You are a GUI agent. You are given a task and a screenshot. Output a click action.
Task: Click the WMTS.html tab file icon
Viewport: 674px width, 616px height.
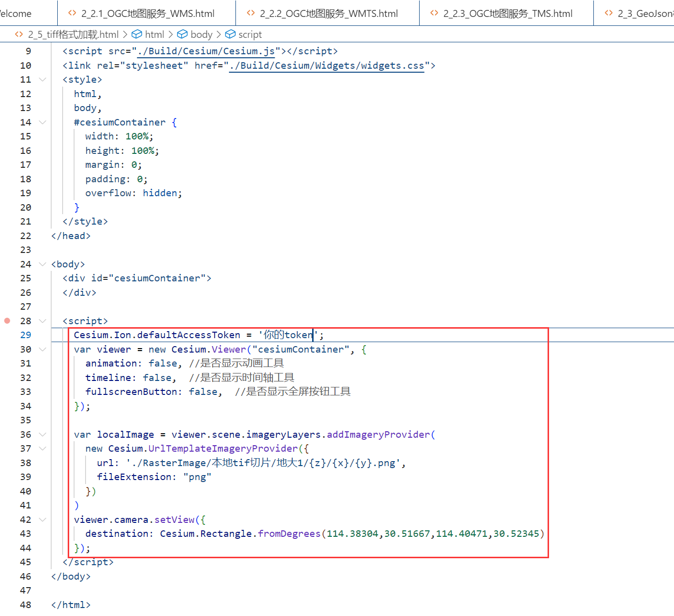pyautogui.click(x=251, y=13)
